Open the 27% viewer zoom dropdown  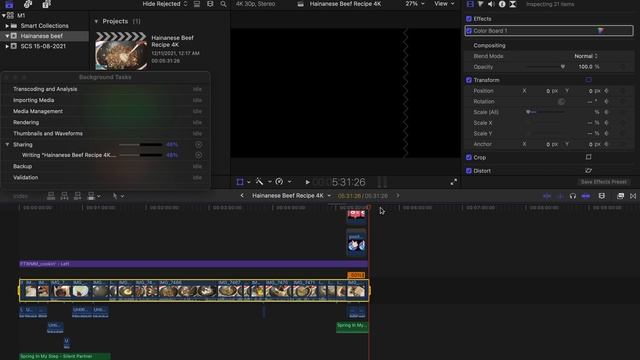tap(414, 4)
